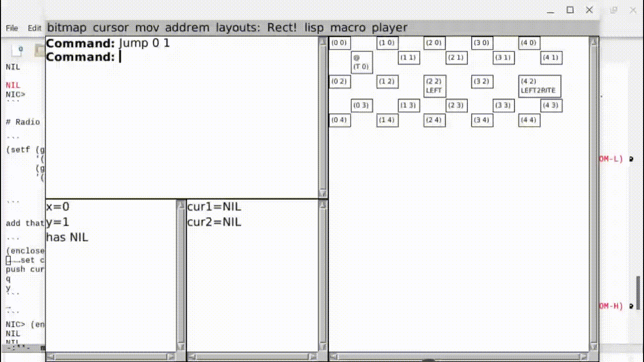Select grid cell (1 4)

(x=388, y=120)
